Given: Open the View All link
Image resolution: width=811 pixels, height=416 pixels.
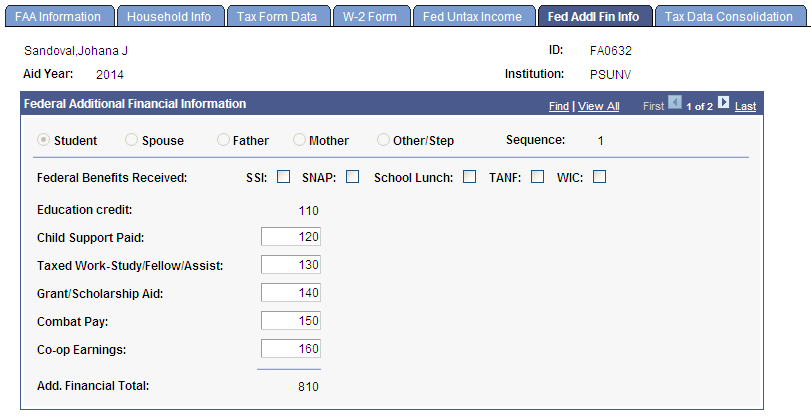Looking at the screenshot, I should [x=598, y=106].
